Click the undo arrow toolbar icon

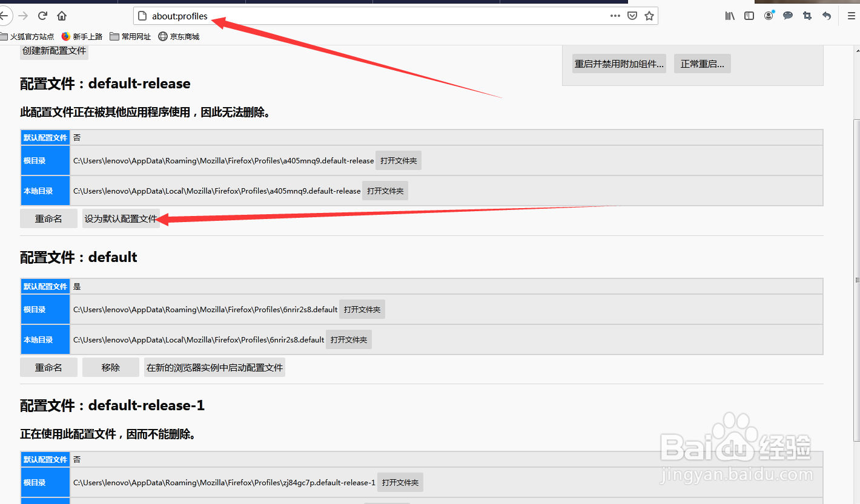827,16
